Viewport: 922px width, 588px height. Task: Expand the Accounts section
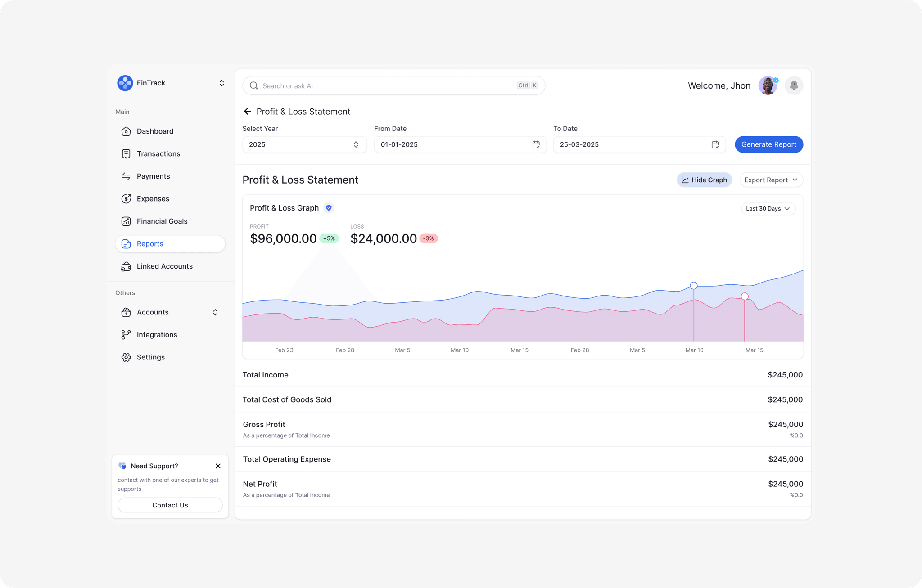pyautogui.click(x=215, y=312)
